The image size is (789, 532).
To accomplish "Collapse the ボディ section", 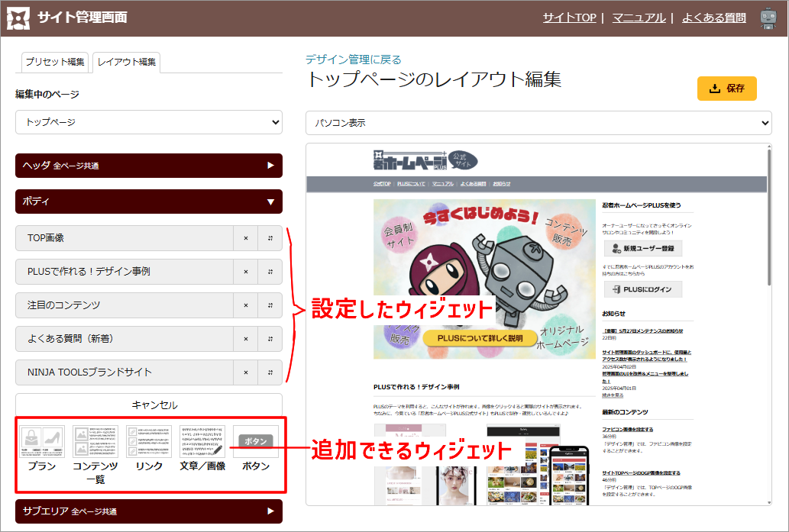I will [x=149, y=202].
